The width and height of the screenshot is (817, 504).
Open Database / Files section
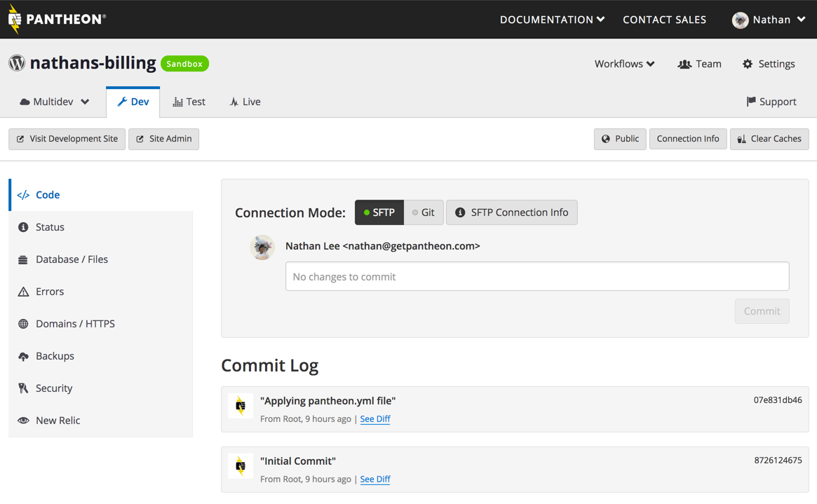tap(101, 259)
